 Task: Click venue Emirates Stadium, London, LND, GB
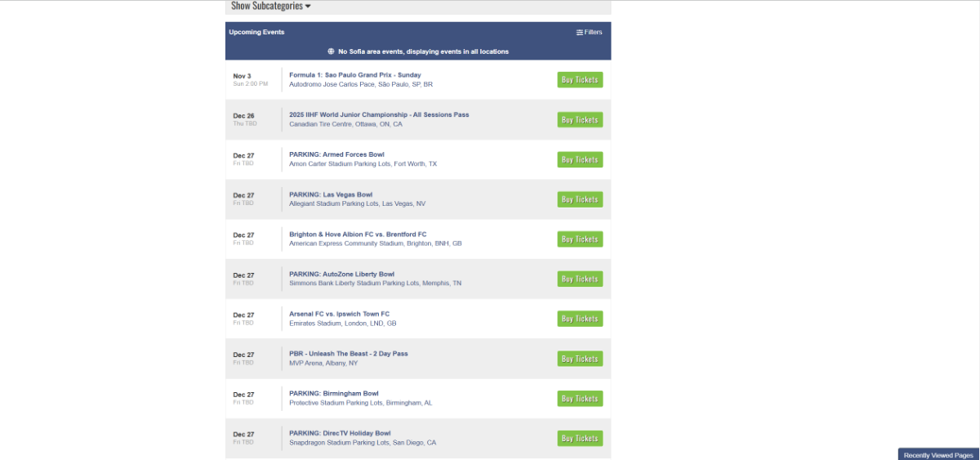tap(343, 324)
